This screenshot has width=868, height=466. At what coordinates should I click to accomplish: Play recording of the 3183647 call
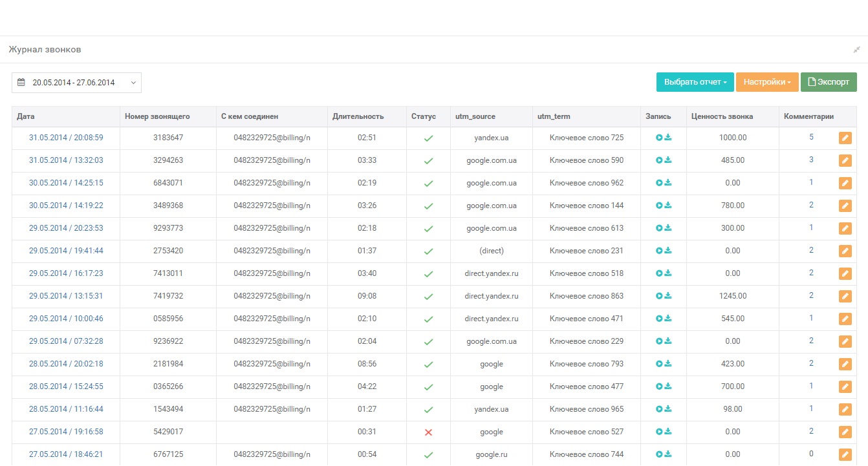(659, 138)
